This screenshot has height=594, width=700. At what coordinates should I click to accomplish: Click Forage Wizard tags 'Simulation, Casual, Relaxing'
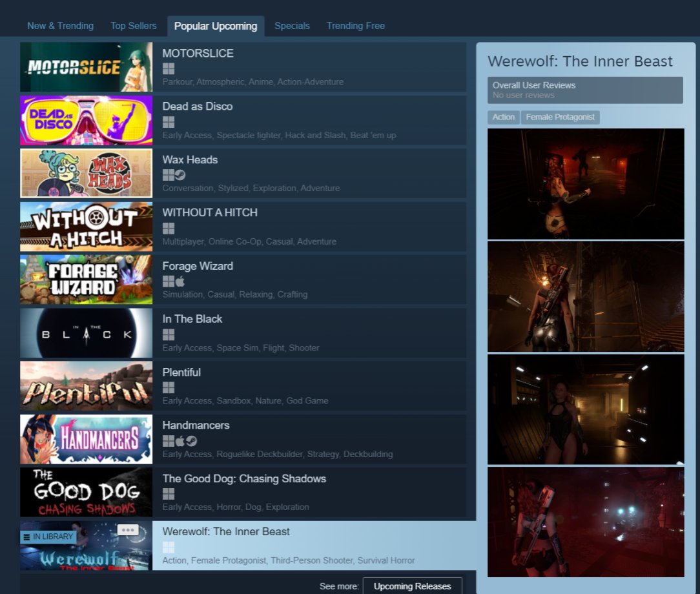pyautogui.click(x=218, y=294)
